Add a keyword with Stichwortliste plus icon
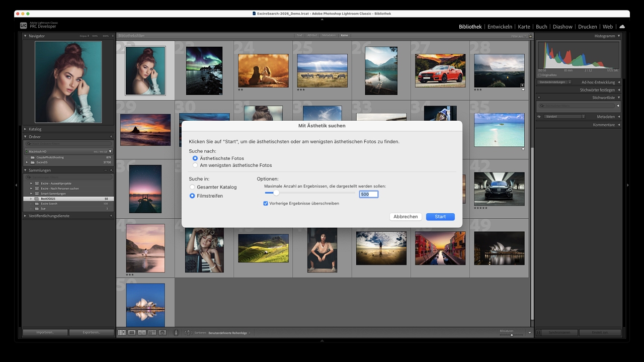The image size is (644, 362). (539, 98)
